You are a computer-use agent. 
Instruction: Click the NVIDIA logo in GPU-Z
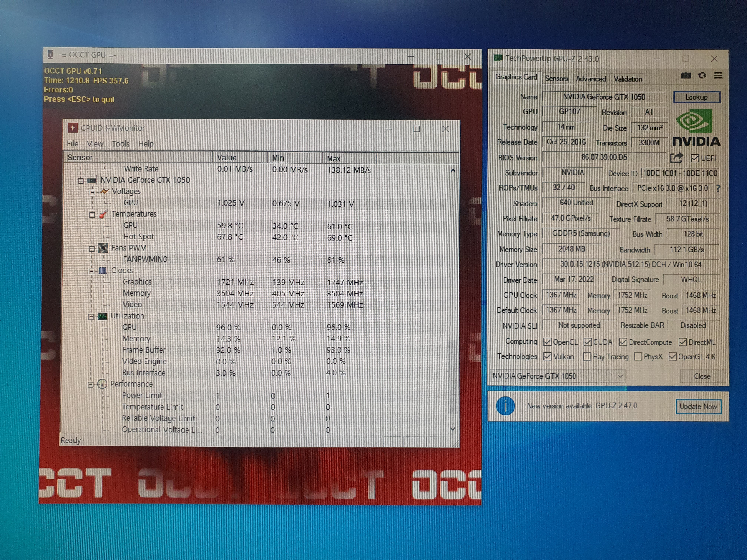pos(696,128)
